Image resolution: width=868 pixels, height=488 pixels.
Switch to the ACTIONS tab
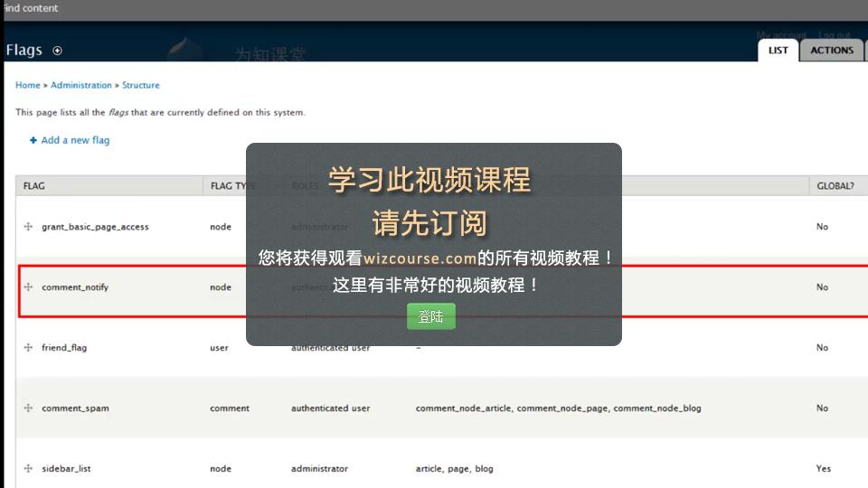[x=832, y=51]
